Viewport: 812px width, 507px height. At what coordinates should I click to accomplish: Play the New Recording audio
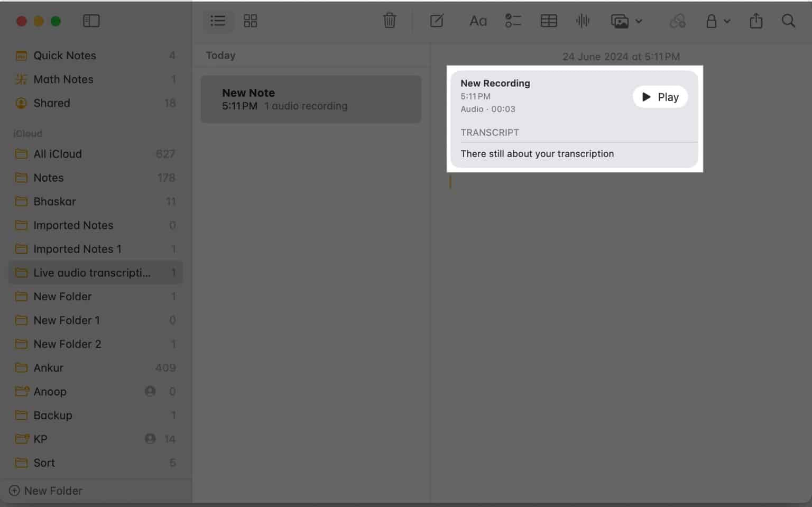pos(660,97)
